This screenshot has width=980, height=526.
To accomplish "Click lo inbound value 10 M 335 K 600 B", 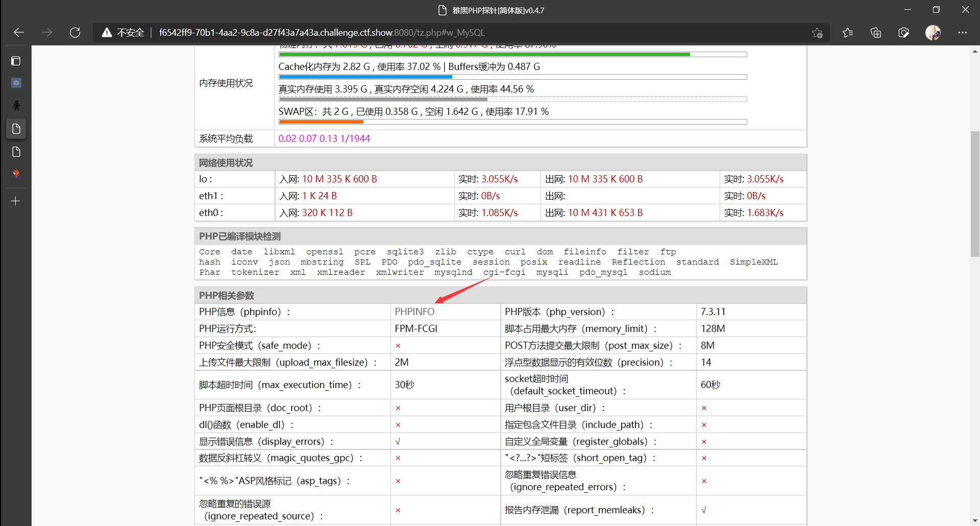I will pos(339,179).
